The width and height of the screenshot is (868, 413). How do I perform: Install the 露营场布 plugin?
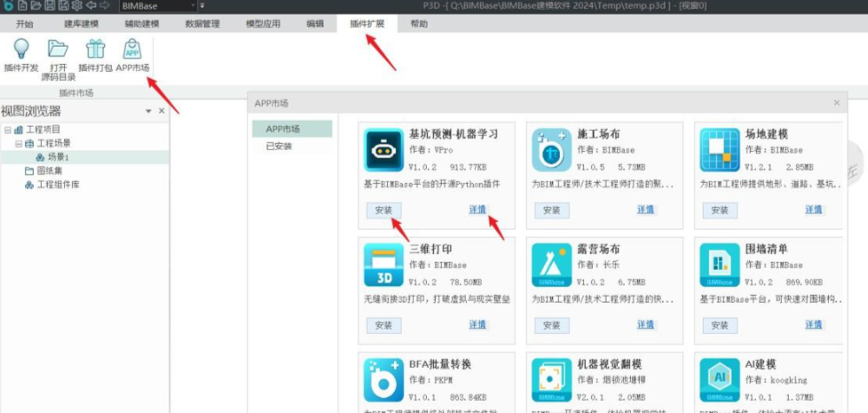[x=552, y=325]
